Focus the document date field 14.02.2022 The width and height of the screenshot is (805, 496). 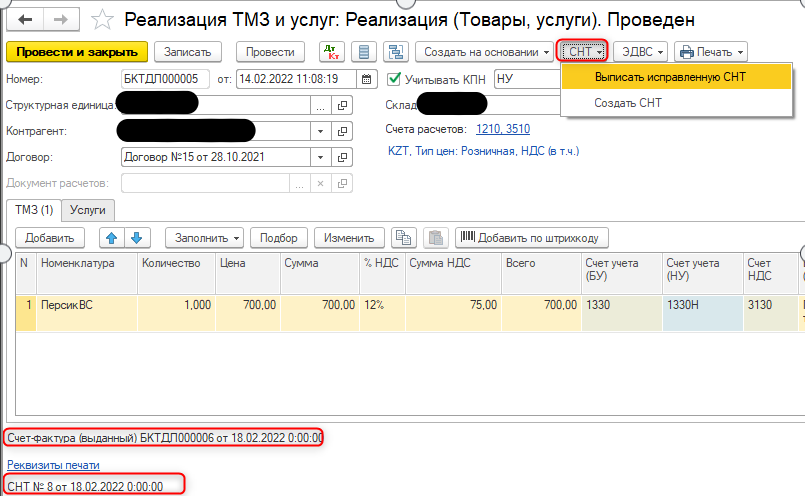296,79
